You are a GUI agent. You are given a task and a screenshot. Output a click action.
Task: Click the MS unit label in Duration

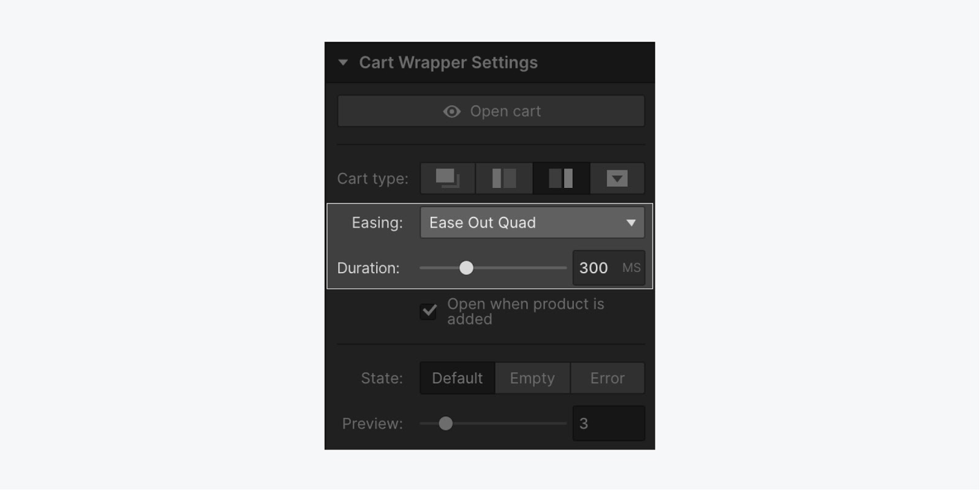631,268
